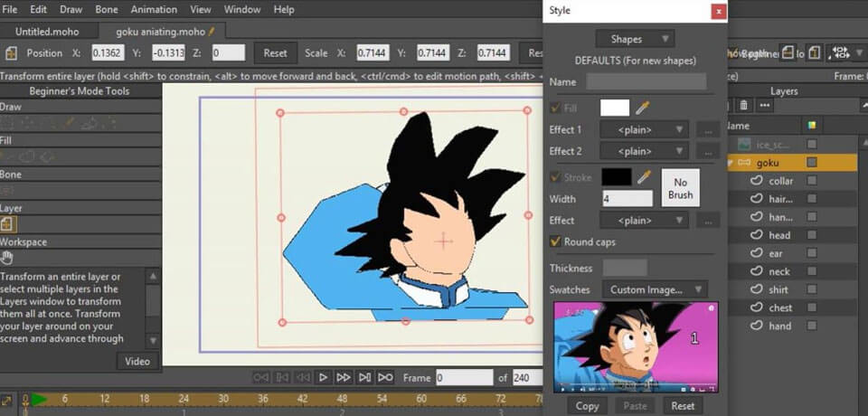The height and width of the screenshot is (416, 868).
Task: Open the Draw menu
Action: 71,9
